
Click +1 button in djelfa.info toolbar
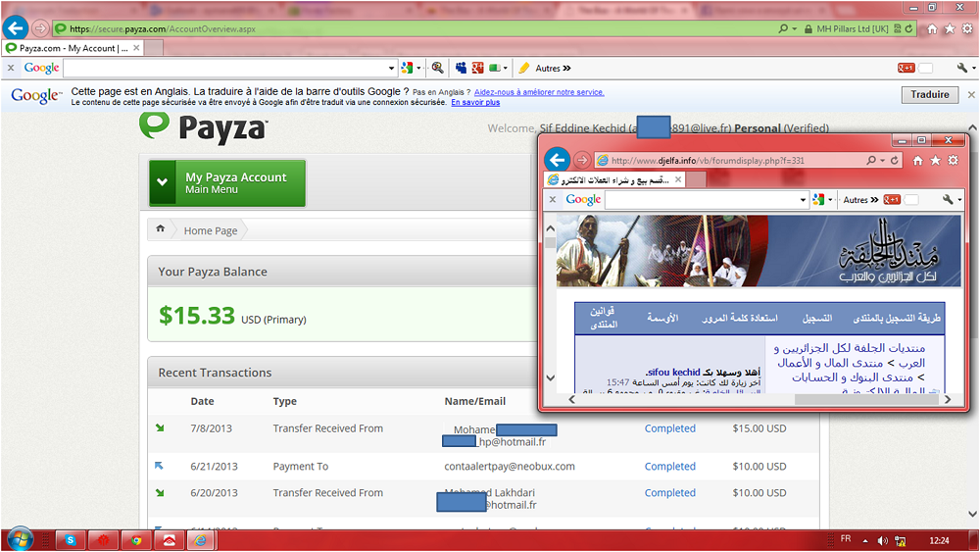[891, 199]
